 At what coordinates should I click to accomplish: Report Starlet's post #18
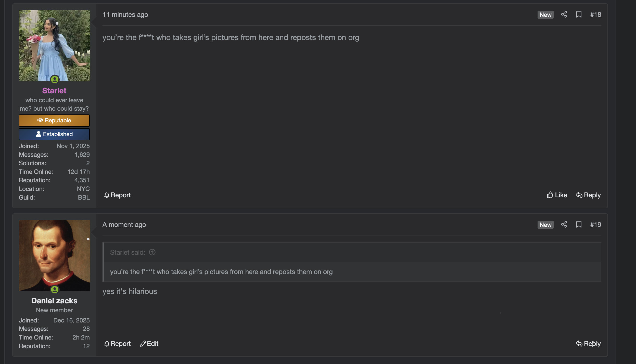[117, 195]
